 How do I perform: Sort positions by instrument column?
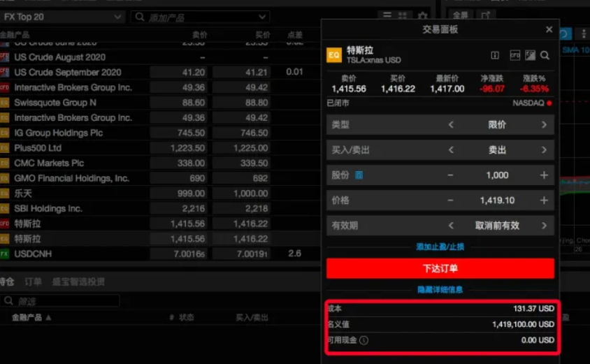tap(31, 317)
